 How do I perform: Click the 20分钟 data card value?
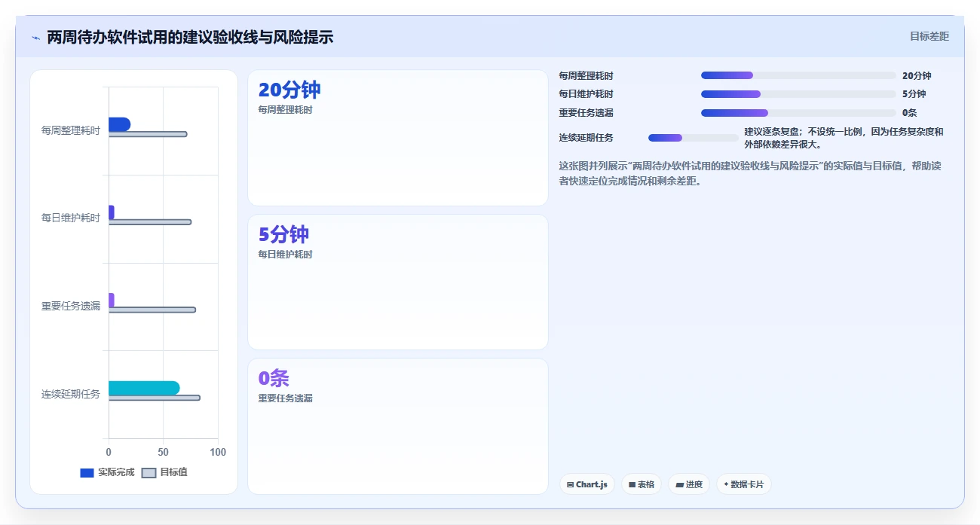coord(289,90)
